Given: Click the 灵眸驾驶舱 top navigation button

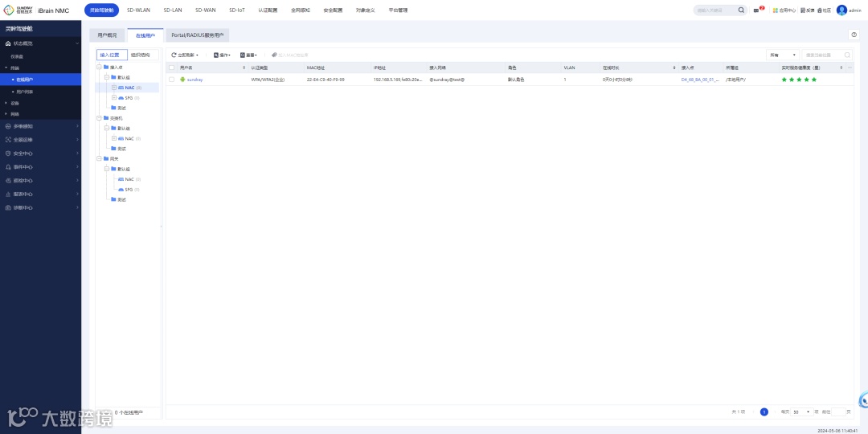Looking at the screenshot, I should 101,10.
